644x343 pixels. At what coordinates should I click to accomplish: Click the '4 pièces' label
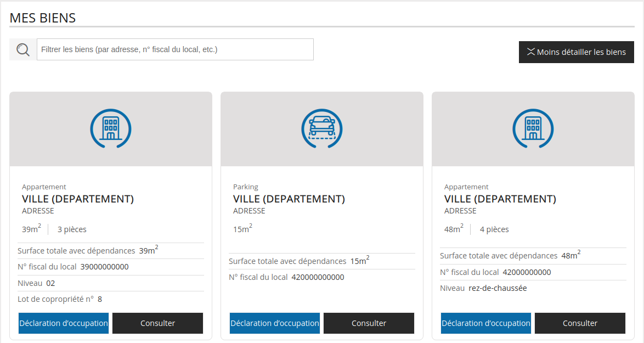coord(494,229)
